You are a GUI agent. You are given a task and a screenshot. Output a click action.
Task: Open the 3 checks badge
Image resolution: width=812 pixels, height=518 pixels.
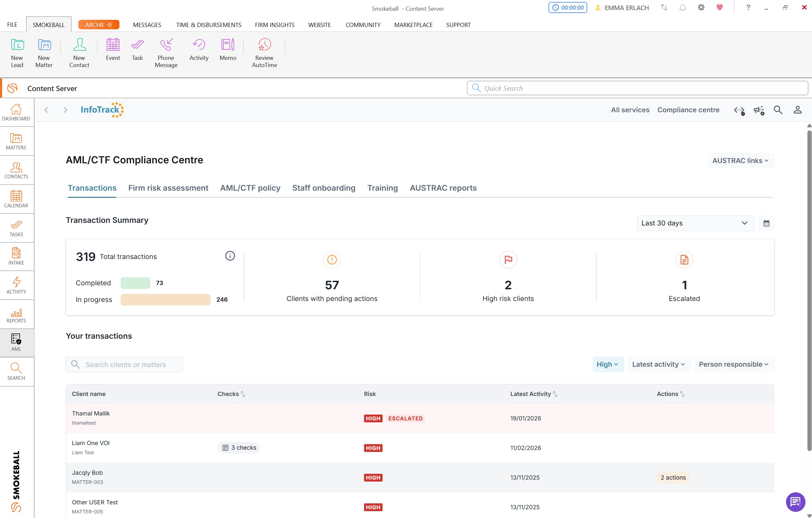tap(239, 448)
